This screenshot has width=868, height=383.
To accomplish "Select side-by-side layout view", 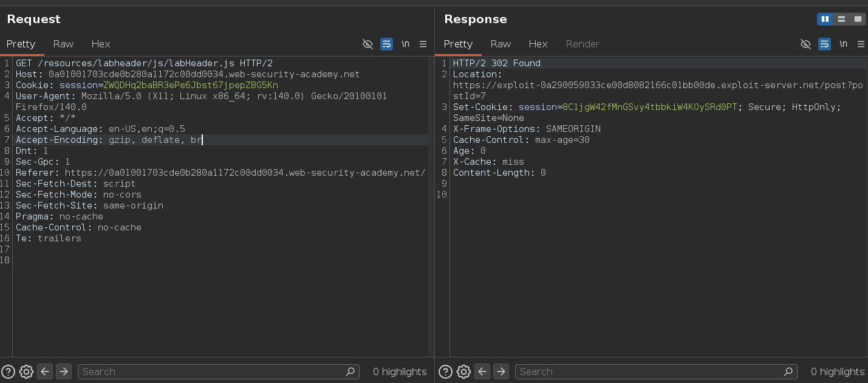I will pos(825,19).
